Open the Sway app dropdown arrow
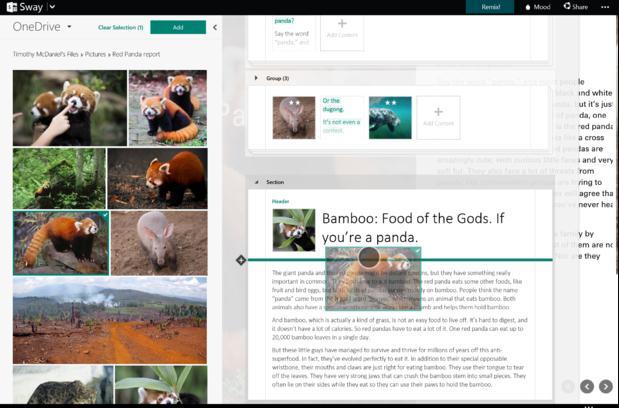Screen dimensions: 619x408 pos(53,7)
